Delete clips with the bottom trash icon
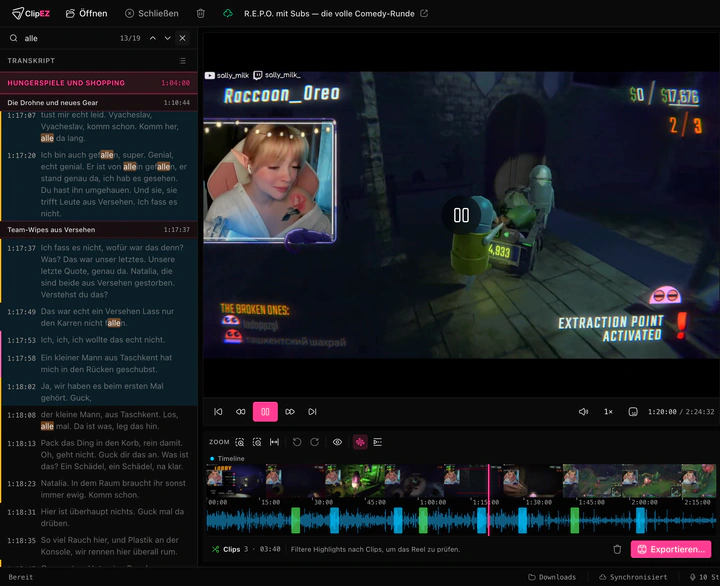 tap(617, 549)
